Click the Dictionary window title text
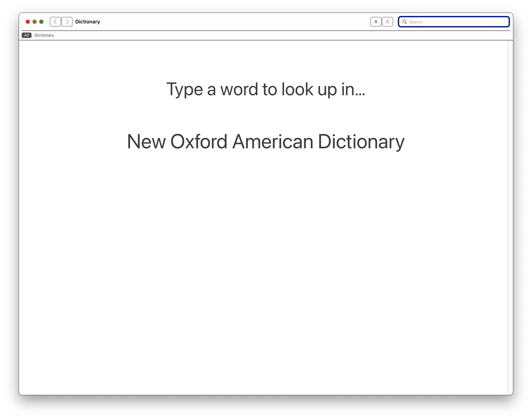 88,22
